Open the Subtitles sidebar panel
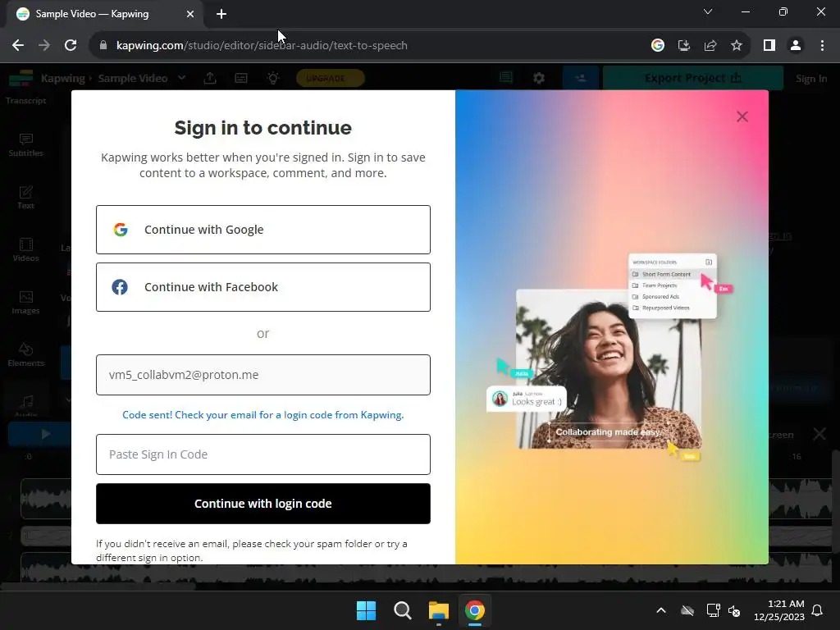 pos(25,145)
